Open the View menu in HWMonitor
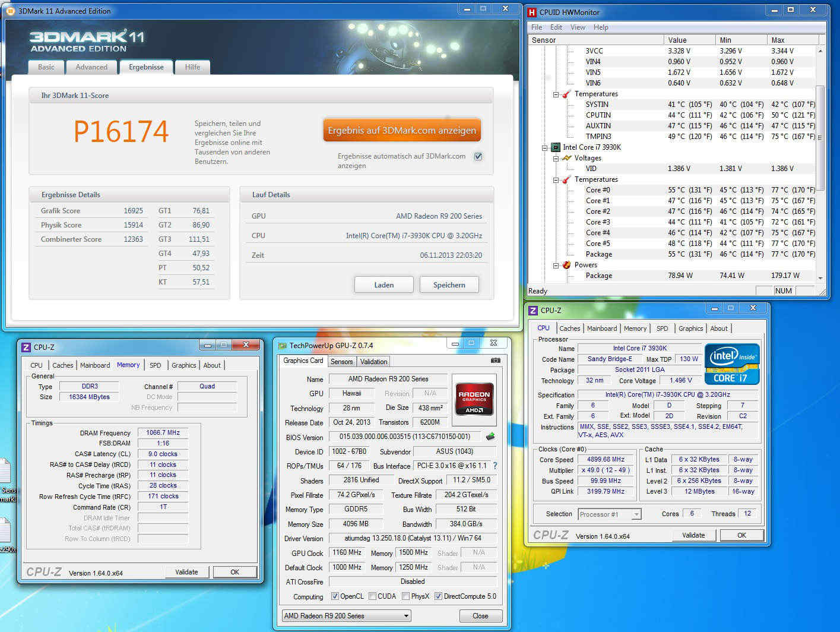The width and height of the screenshot is (840, 632). coord(578,27)
